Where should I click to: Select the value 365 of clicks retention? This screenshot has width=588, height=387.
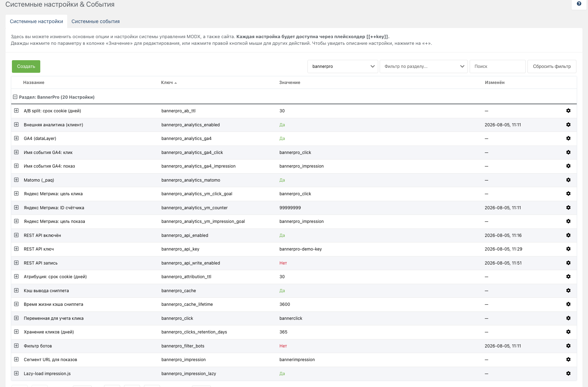click(x=283, y=332)
